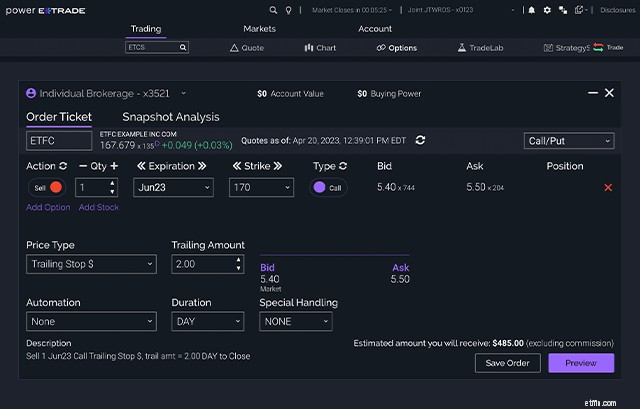Click the Add Option link
640x409 pixels.
pyautogui.click(x=48, y=207)
